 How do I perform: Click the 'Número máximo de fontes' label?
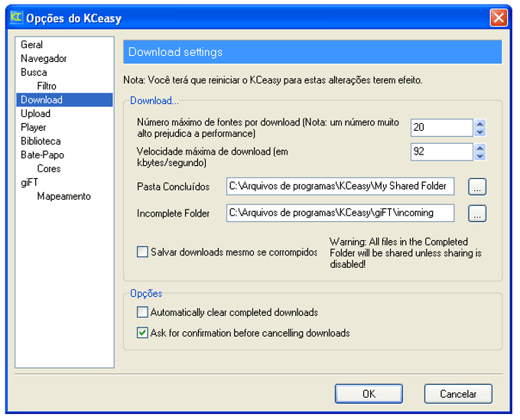(x=268, y=128)
